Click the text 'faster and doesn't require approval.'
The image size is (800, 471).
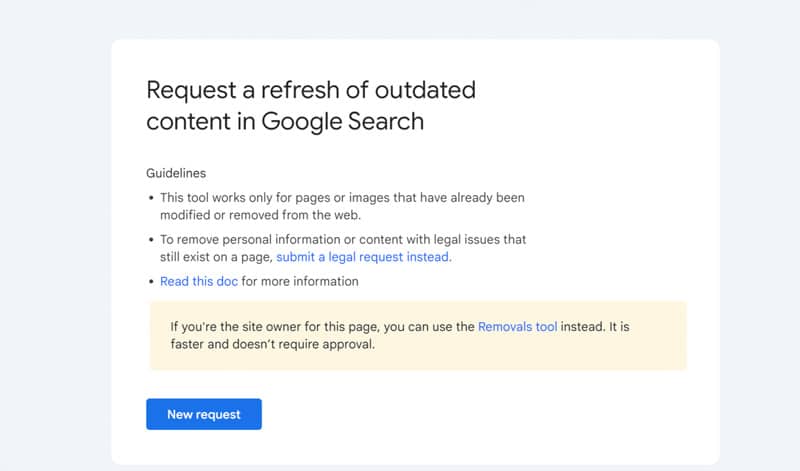click(272, 344)
